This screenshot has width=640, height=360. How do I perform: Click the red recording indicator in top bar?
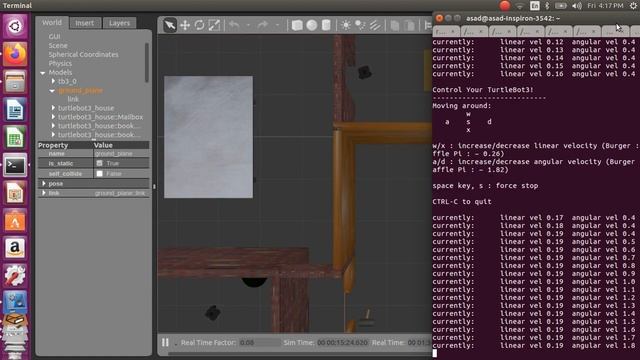[x=505, y=6]
